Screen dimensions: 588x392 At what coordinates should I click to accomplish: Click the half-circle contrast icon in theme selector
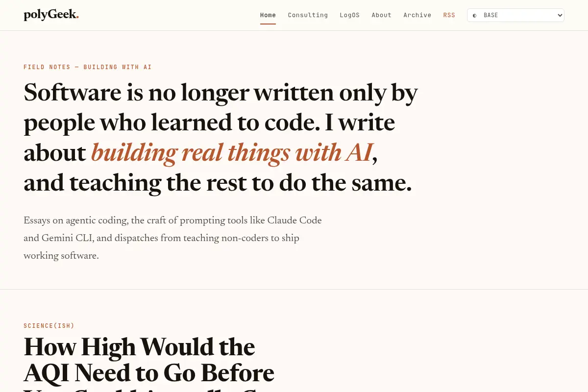pos(474,16)
